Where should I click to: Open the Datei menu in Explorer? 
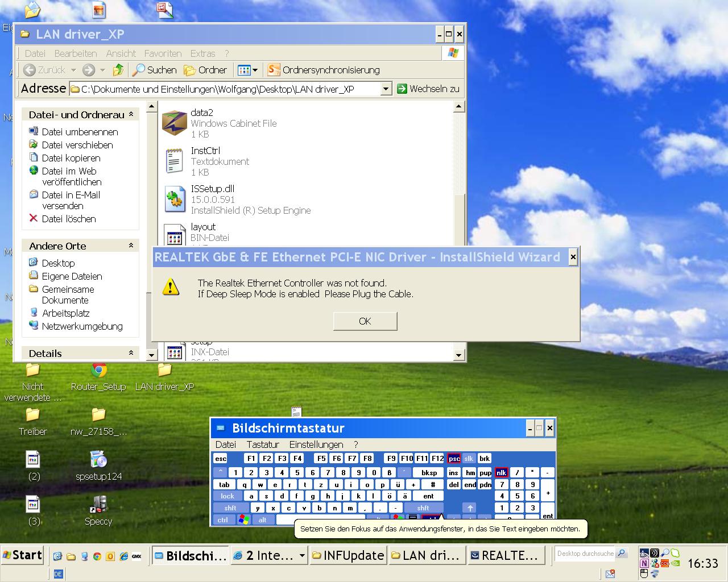click(x=35, y=53)
